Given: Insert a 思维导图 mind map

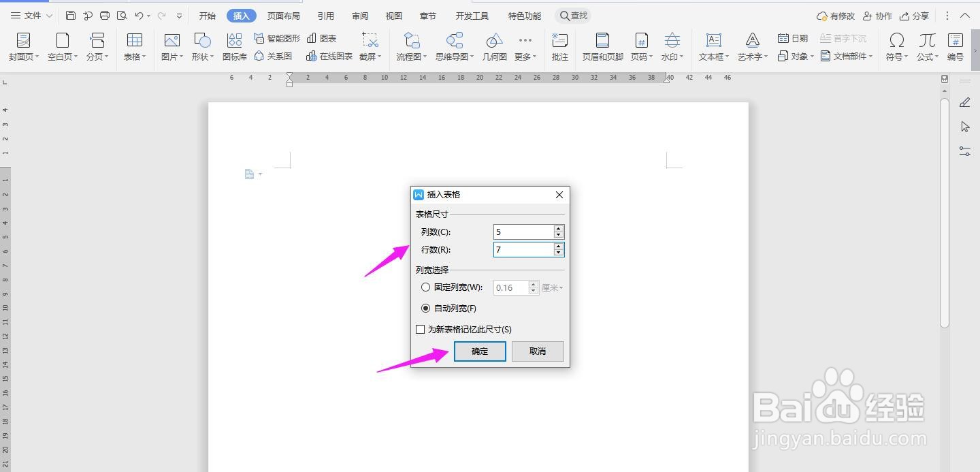Looking at the screenshot, I should (455, 47).
